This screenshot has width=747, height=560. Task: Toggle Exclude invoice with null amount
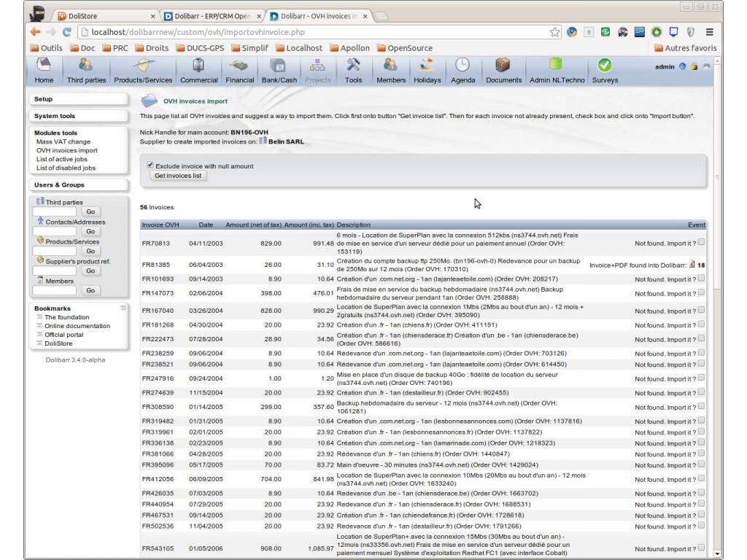click(x=150, y=165)
